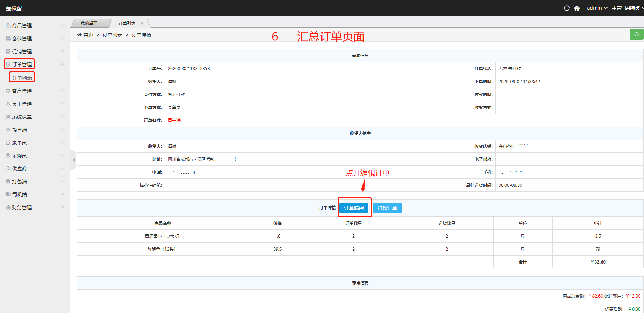644x313 pixels.
Task: Click the green reload button
Action: pyautogui.click(x=636, y=34)
